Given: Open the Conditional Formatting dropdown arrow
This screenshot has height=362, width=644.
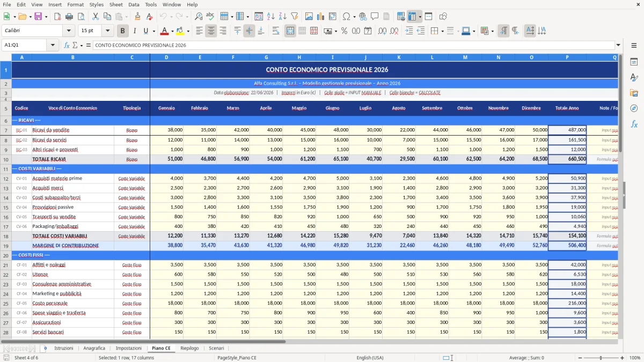Looking at the screenshot, I should pos(492,31).
